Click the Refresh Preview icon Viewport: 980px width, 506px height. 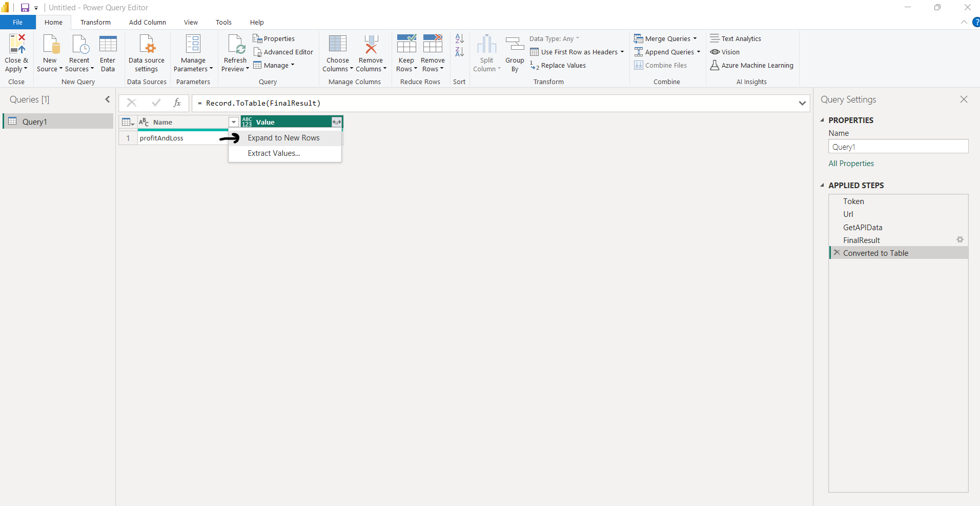[x=236, y=44]
